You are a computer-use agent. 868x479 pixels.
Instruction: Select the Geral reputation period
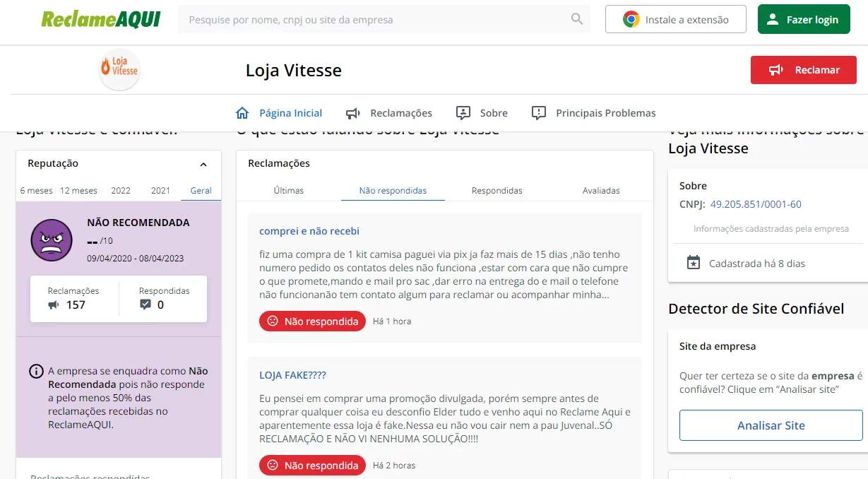point(201,190)
